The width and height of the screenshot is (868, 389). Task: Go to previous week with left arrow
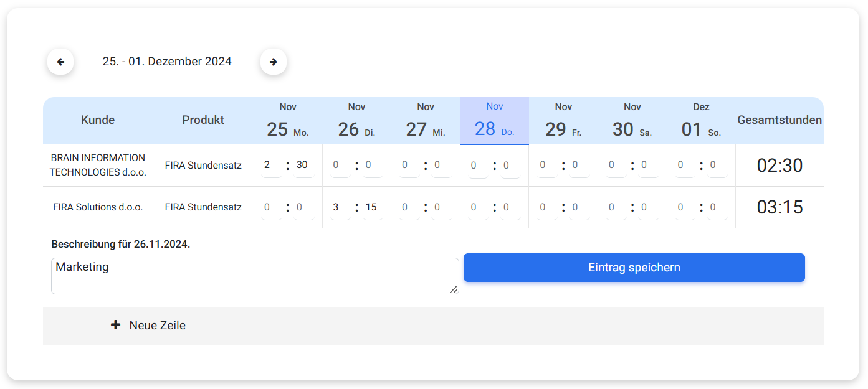[x=60, y=62]
